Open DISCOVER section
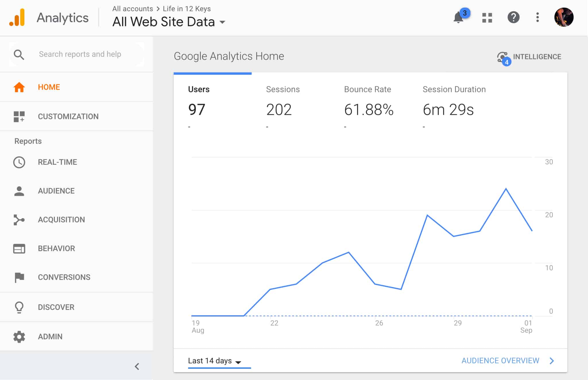This screenshot has width=588, height=380. pos(56,307)
